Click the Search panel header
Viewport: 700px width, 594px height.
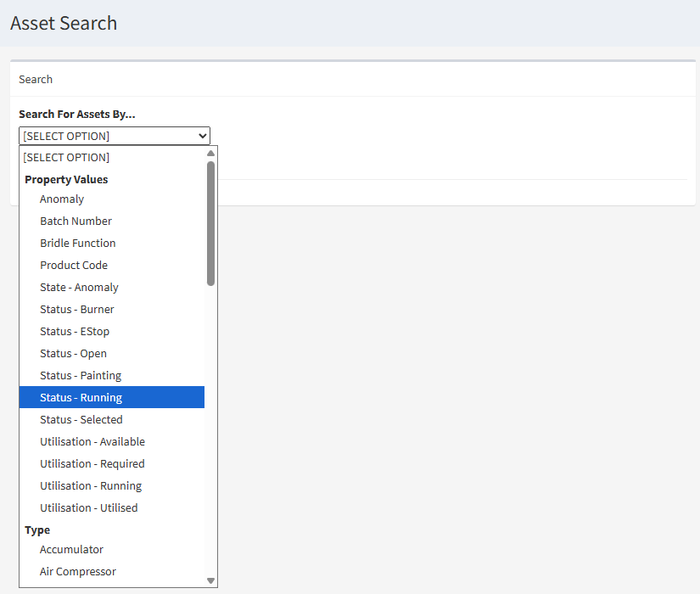point(35,79)
